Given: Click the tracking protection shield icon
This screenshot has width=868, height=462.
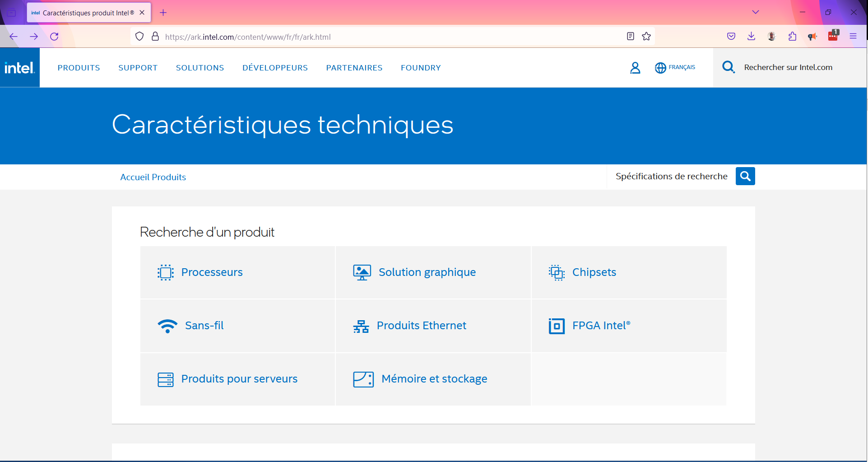Looking at the screenshot, I should tap(139, 37).
